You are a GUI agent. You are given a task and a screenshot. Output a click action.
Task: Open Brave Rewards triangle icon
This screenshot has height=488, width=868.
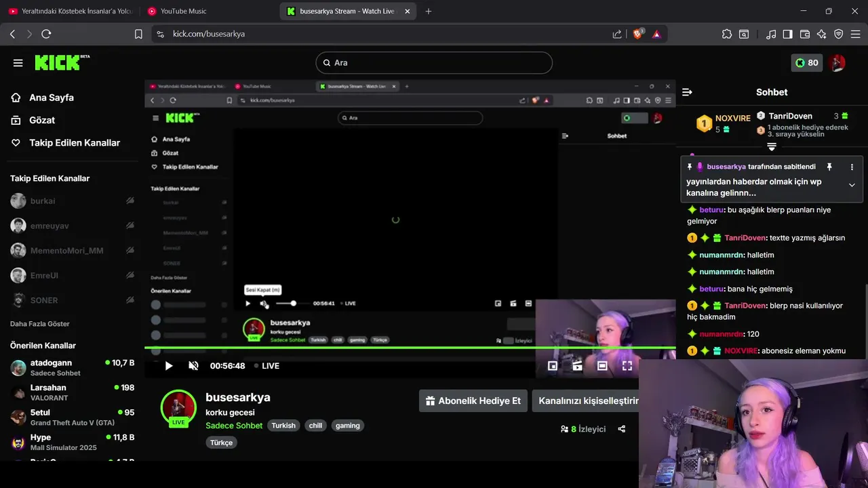(x=656, y=34)
